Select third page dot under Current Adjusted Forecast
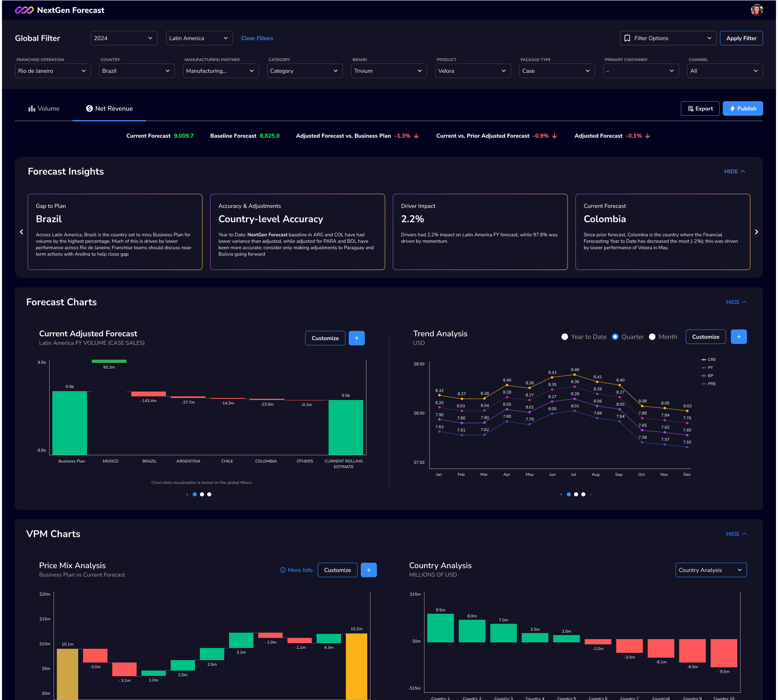The image size is (778, 700). click(x=209, y=494)
